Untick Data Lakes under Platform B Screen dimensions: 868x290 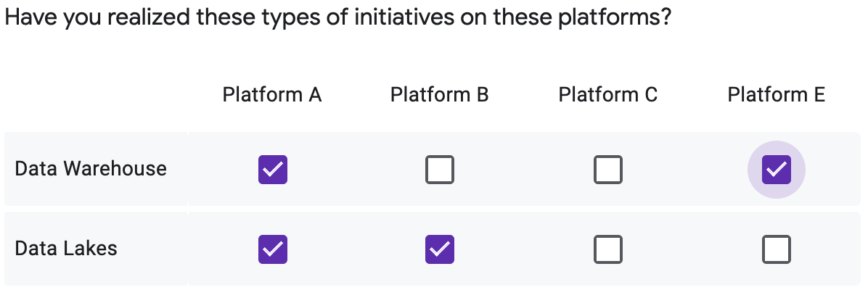[x=440, y=249]
